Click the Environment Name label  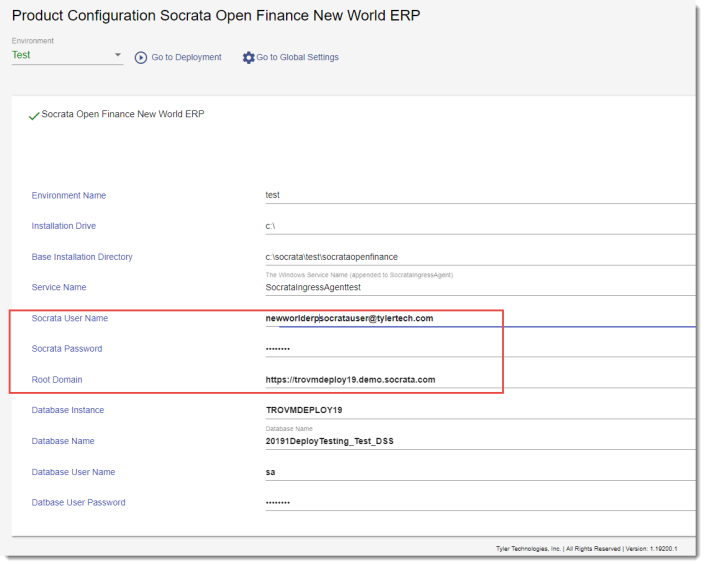coord(69,196)
